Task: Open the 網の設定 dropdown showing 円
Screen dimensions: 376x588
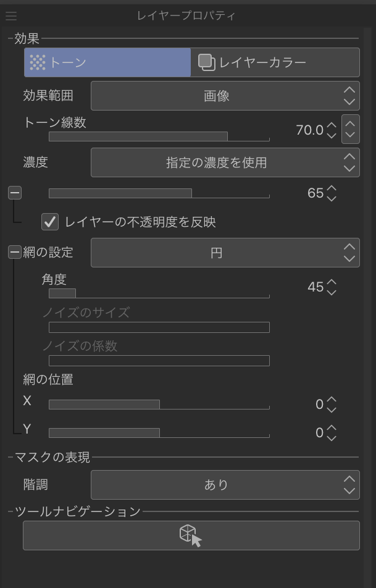Action: (x=225, y=253)
